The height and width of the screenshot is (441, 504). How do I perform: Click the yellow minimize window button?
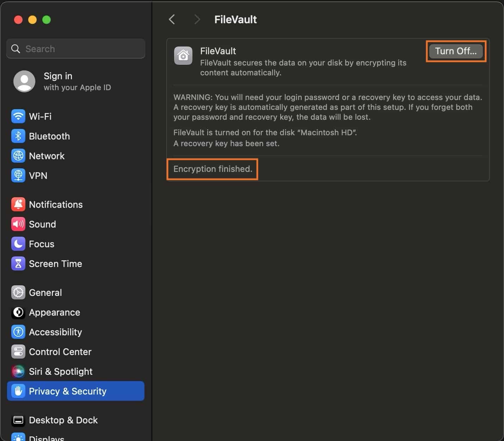32,19
